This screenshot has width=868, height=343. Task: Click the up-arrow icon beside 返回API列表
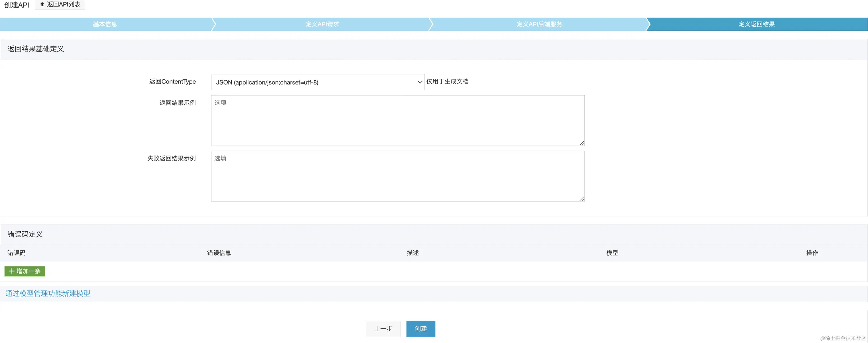(x=42, y=4)
